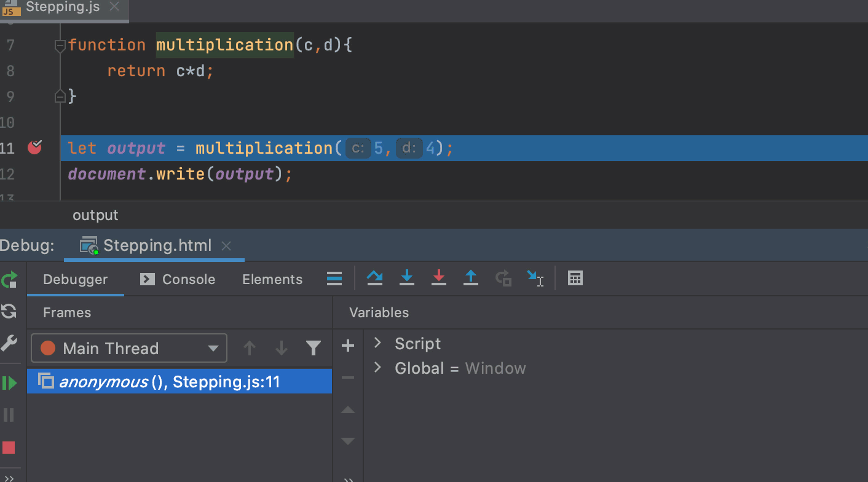Expand the Script variables node

378,343
